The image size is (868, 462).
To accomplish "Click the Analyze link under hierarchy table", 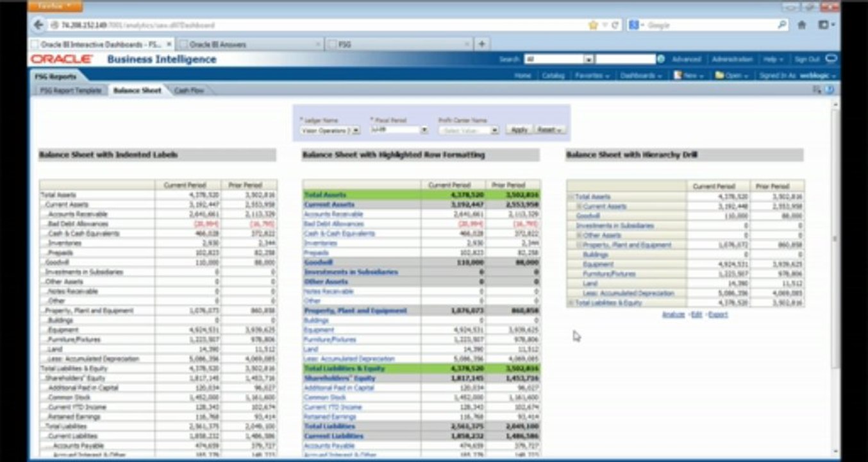I will coord(673,314).
